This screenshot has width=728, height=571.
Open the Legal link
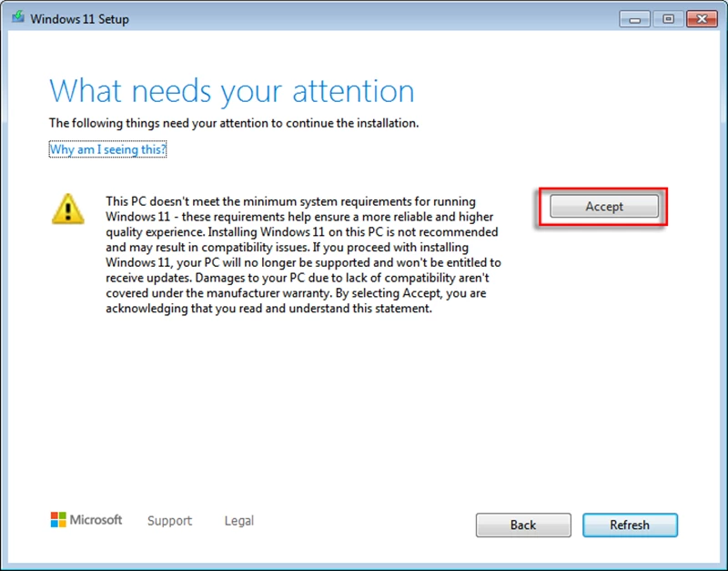click(x=239, y=521)
